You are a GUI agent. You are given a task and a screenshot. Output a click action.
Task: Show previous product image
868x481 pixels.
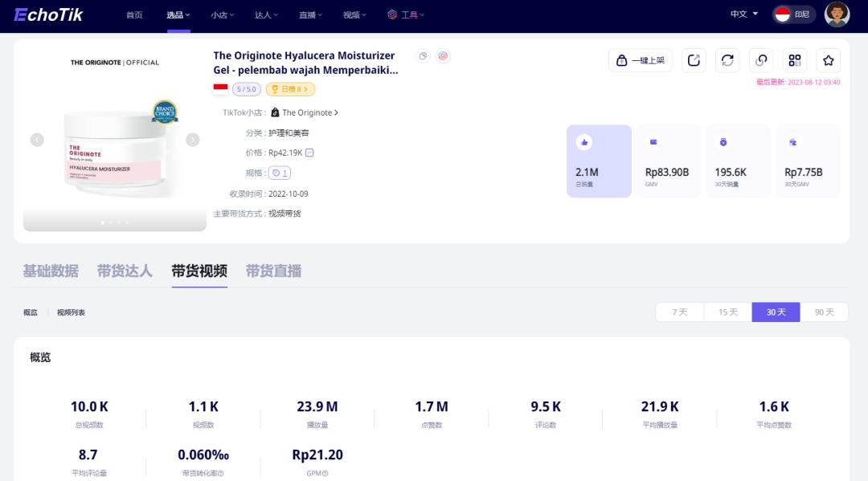coord(37,140)
